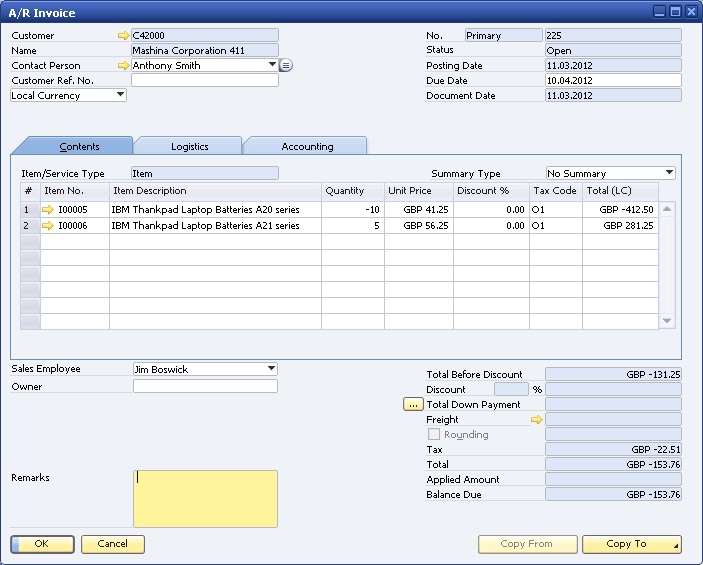
Task: Click the Tax value GBP -22.51
Action: click(x=613, y=449)
